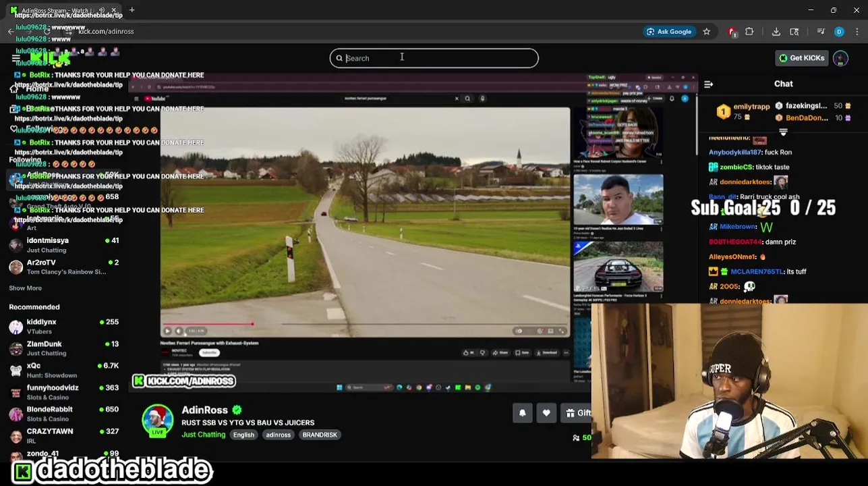
Task: Click BenDaDon gifter entry
Action: click(813, 117)
